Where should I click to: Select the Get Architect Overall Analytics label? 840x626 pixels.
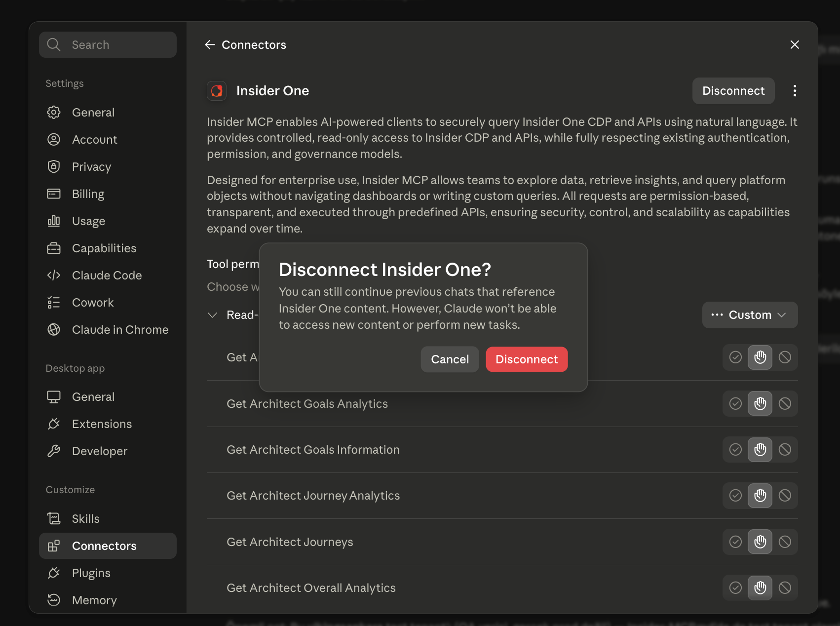tap(311, 588)
